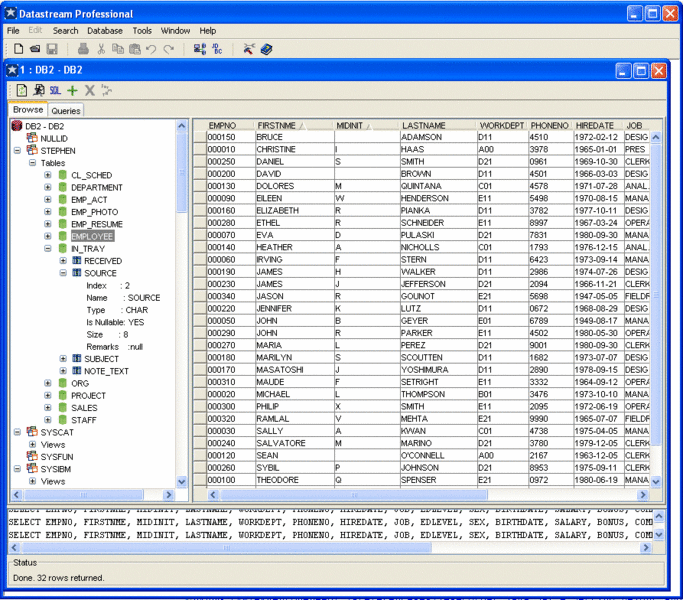Click the SQL icon in DB2 window
The image size is (683, 600).
coord(56,91)
